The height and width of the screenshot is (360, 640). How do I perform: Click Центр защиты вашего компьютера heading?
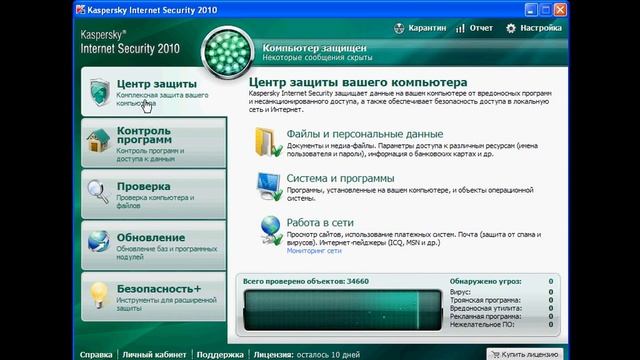358,82
